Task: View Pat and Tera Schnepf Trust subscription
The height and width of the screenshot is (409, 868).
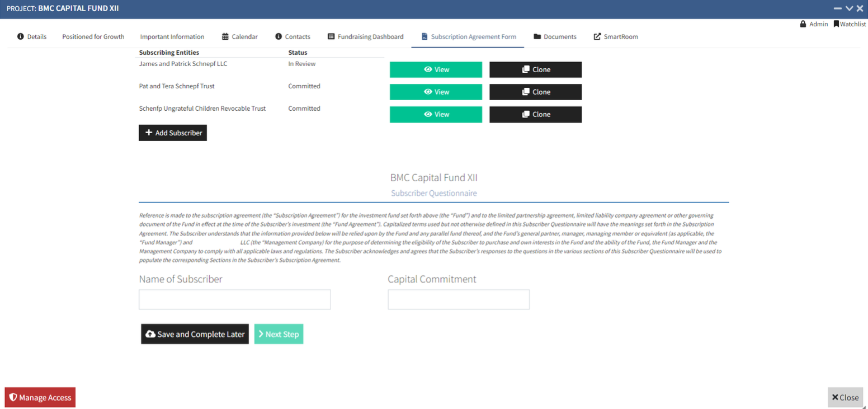Action: coord(436,92)
